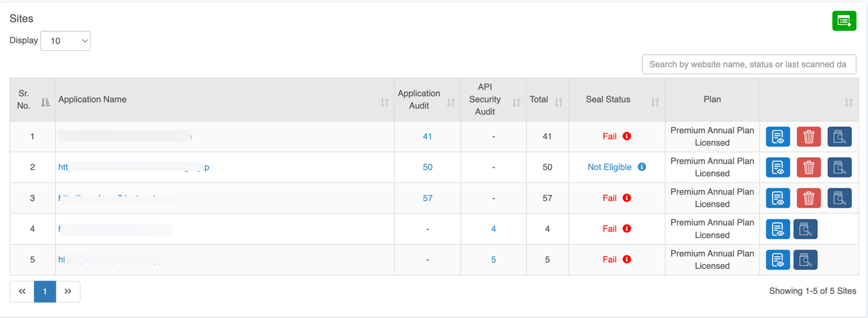Screen dimensions: 868x318
Task: Sort by Seal Status column
Action: point(655,102)
